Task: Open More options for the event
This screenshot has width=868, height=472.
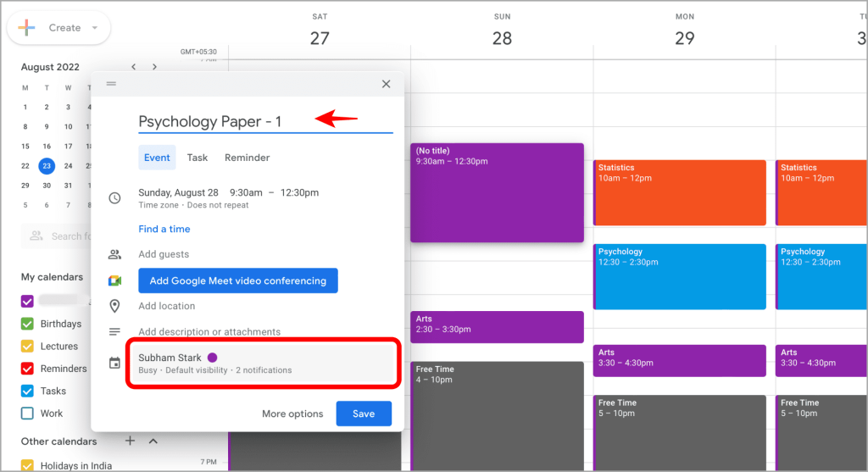Action: click(x=292, y=414)
